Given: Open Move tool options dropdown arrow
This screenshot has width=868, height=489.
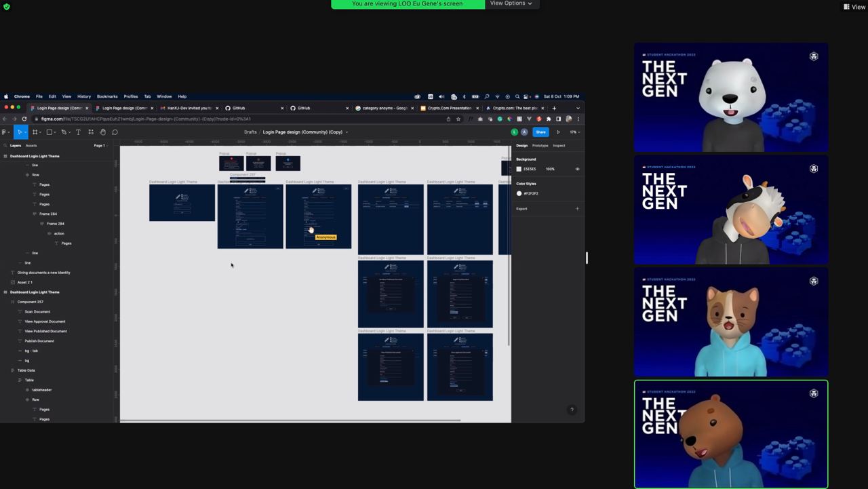Looking at the screenshot, I should tap(27, 132).
